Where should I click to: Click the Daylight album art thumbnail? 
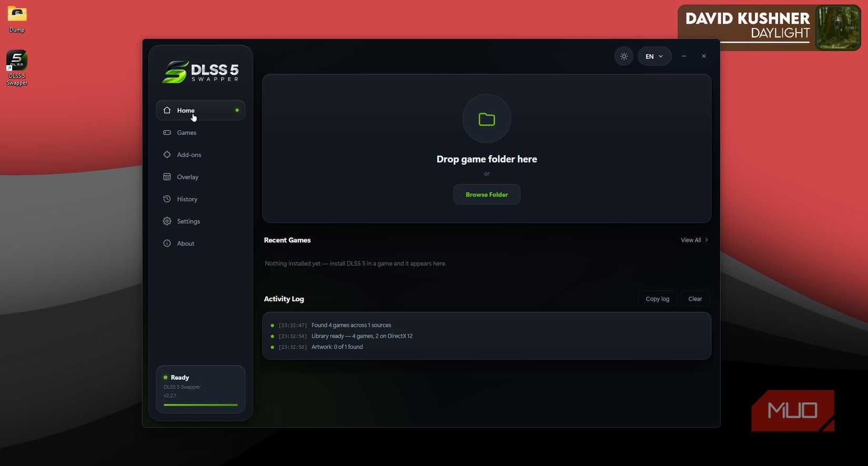(x=837, y=28)
